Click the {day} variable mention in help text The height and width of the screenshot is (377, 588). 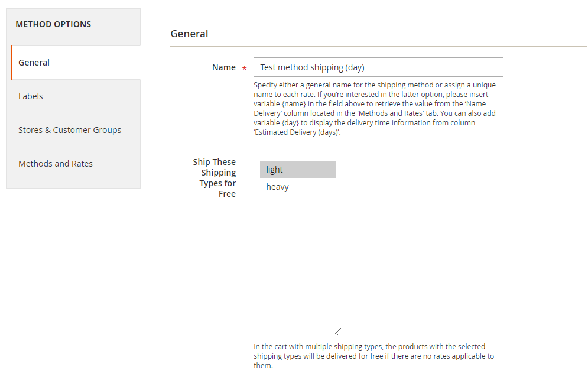point(290,123)
